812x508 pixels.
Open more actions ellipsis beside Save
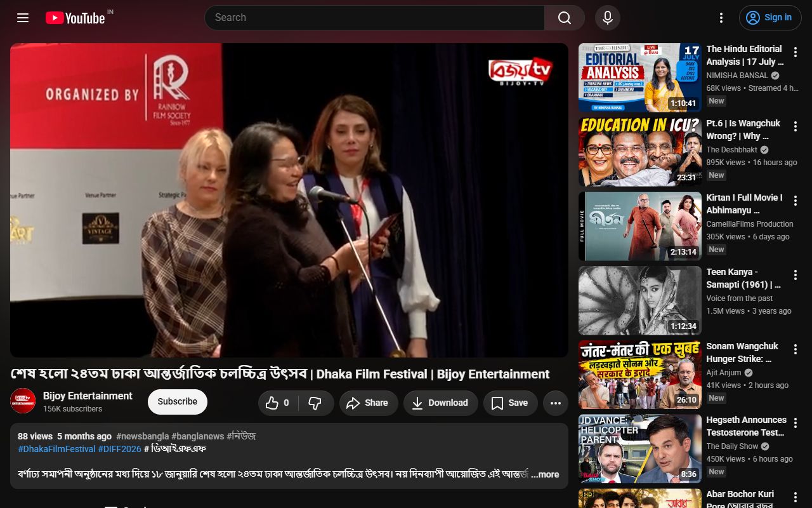pos(556,403)
